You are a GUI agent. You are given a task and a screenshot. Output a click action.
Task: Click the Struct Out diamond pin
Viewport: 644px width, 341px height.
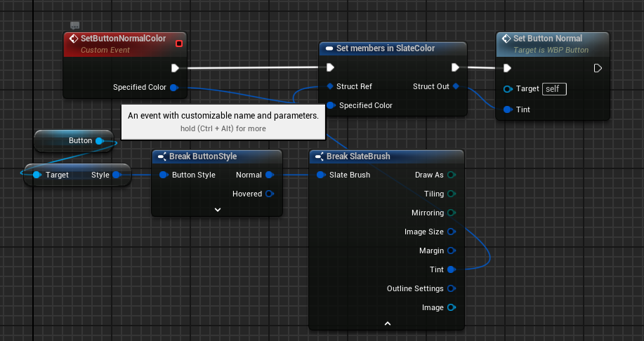[456, 86]
